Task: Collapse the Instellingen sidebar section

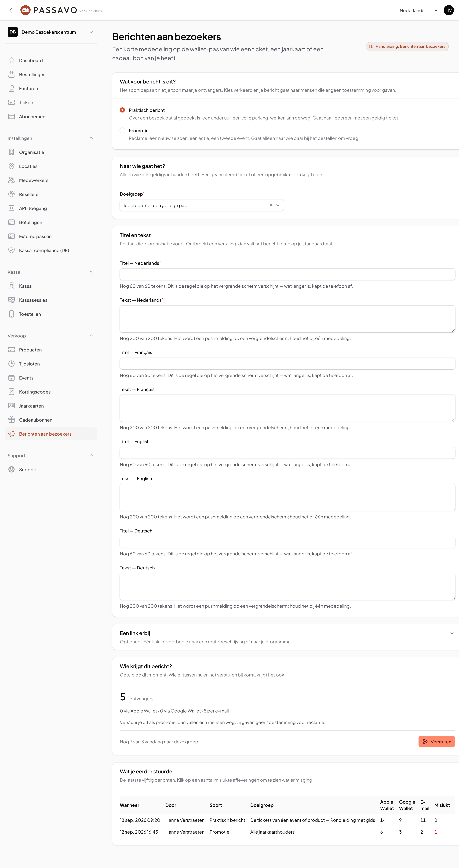Action: point(91,138)
